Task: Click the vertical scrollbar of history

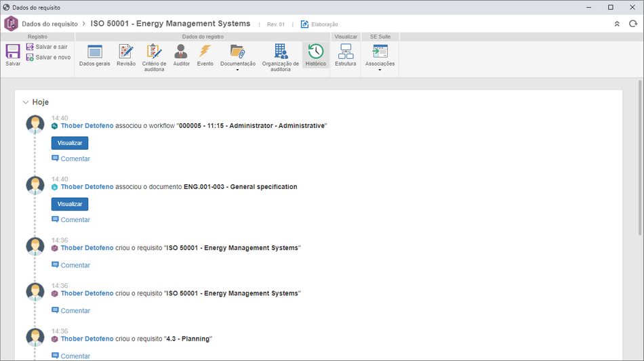Action: pos(640,158)
